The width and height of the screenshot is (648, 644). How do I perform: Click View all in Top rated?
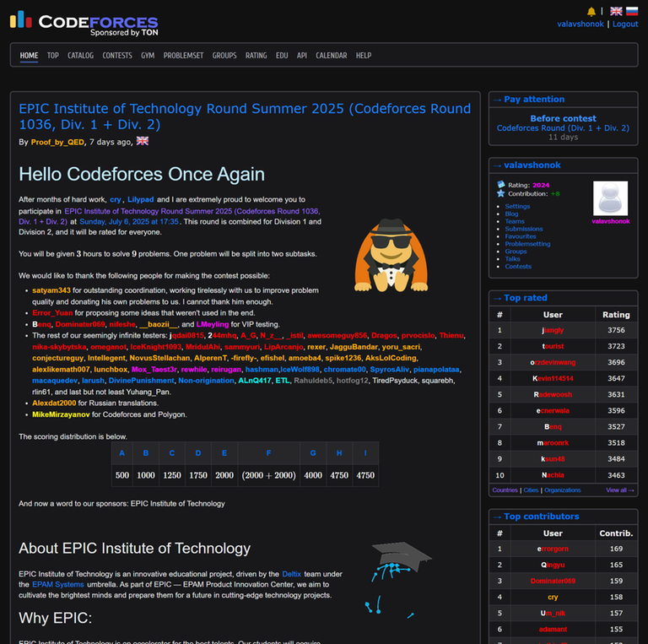(619, 490)
